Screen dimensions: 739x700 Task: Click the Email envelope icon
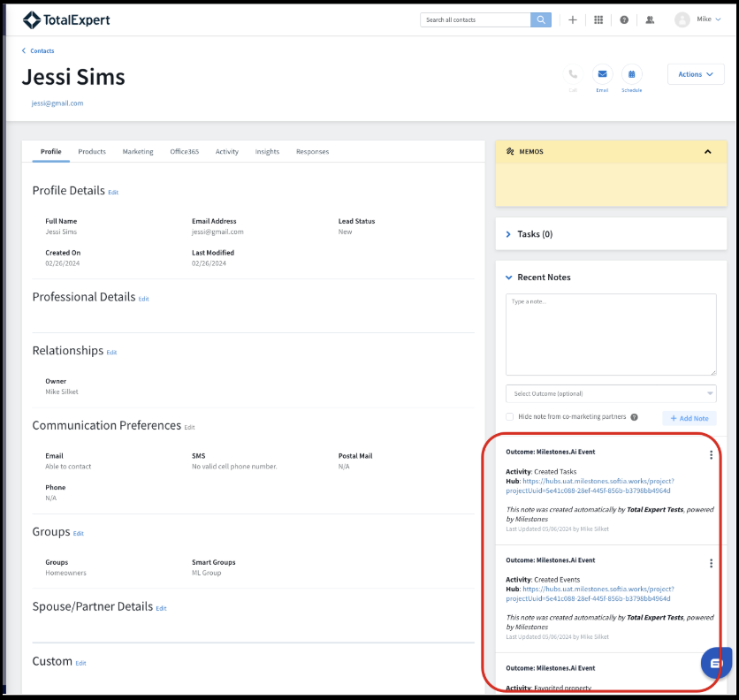click(602, 74)
